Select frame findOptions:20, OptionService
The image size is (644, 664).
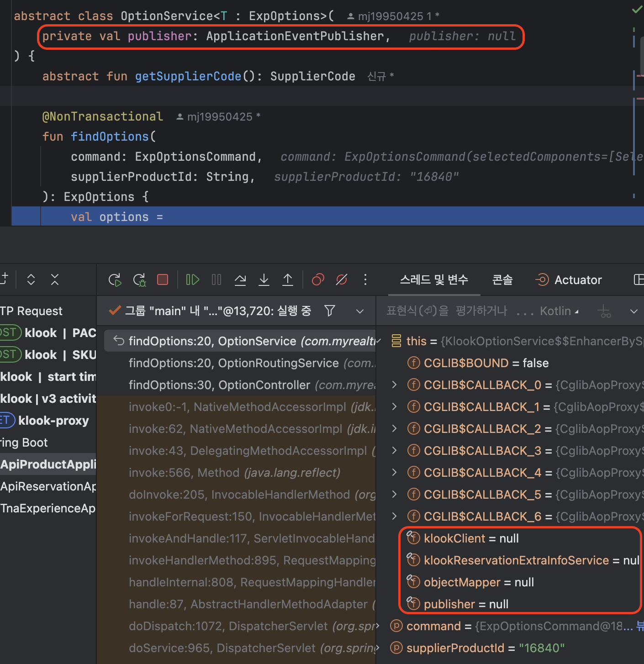[240, 341]
